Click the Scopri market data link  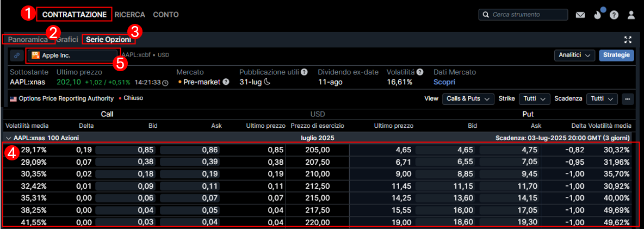pos(444,82)
